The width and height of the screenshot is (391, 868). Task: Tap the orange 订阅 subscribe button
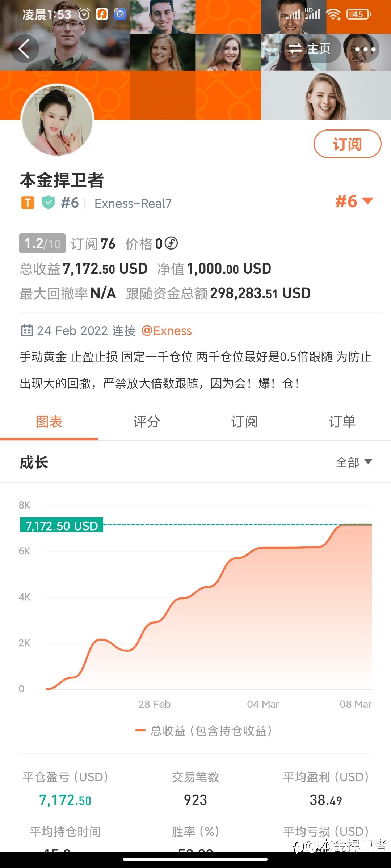[347, 144]
